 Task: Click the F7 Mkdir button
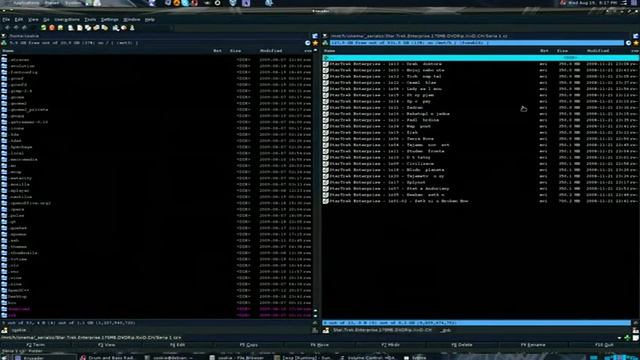391,345
